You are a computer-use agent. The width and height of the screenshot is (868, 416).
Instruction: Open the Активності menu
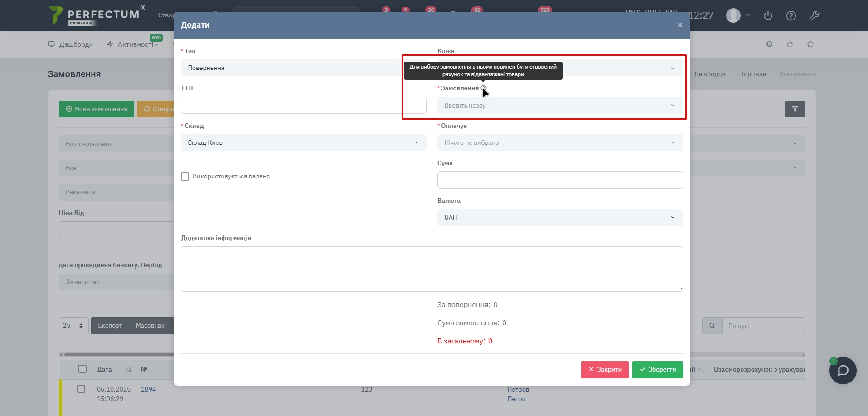click(133, 44)
